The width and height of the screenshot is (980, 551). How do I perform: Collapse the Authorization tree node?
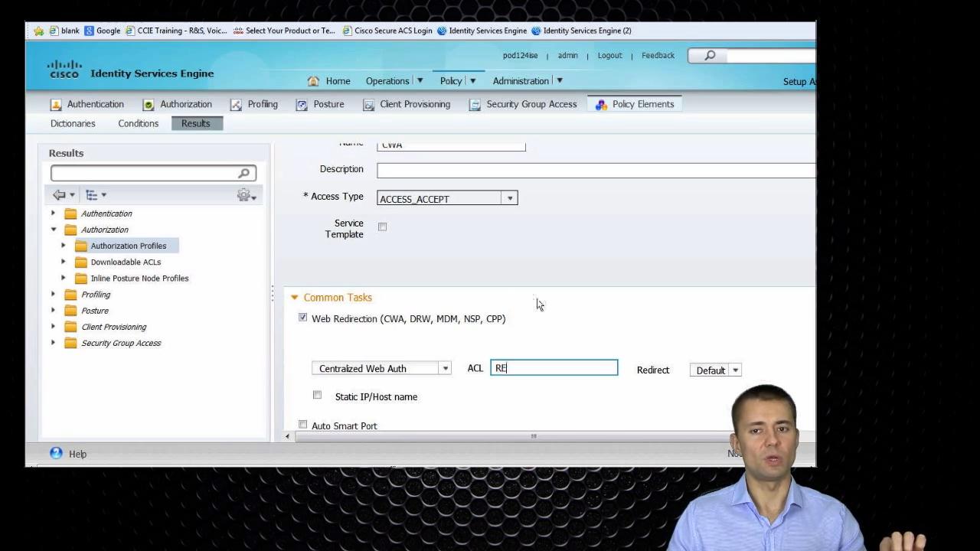[54, 230]
